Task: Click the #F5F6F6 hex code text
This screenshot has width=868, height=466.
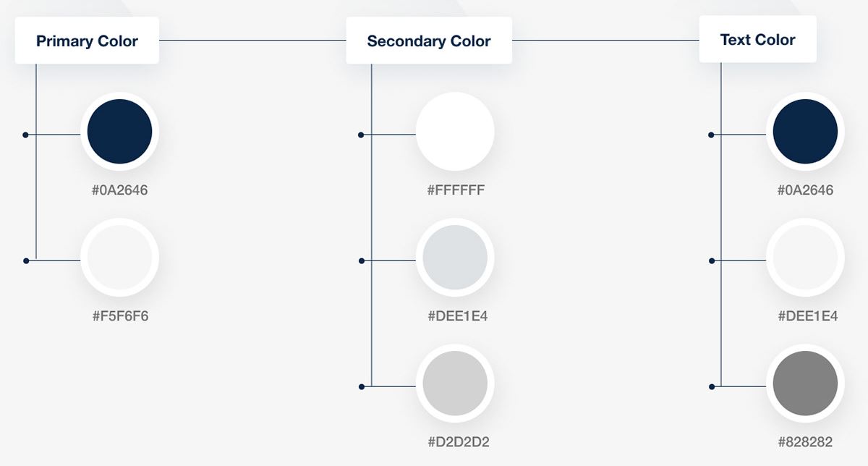Action: (120, 316)
